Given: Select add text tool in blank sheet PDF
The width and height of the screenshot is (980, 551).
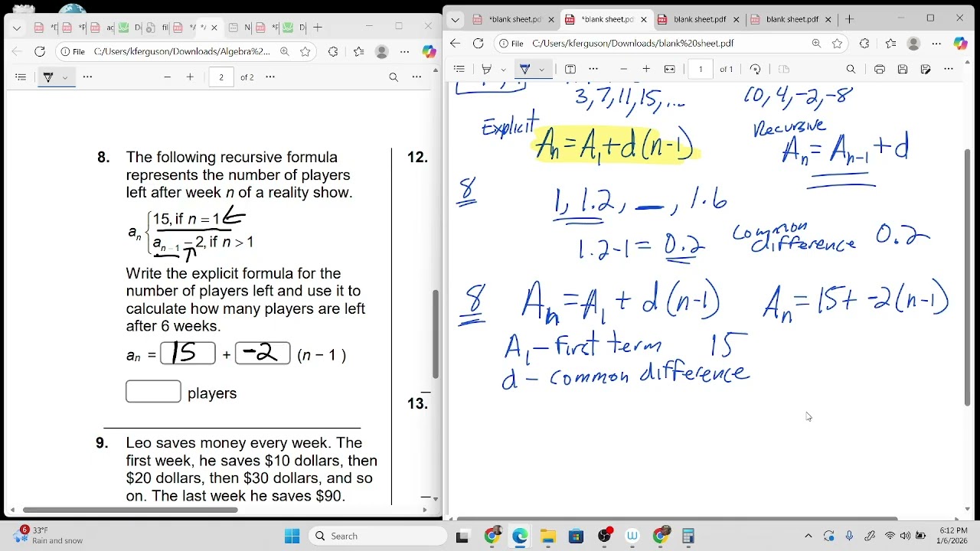Looking at the screenshot, I should [570, 69].
